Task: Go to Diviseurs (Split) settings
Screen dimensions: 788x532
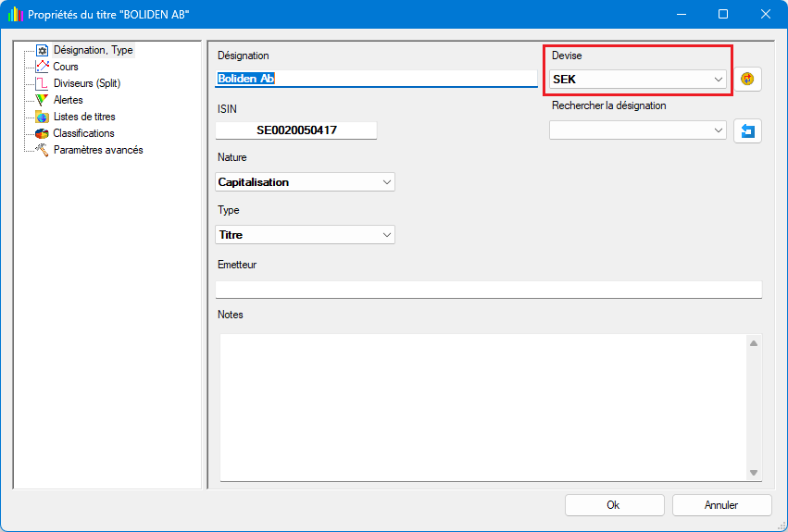Action: [86, 83]
